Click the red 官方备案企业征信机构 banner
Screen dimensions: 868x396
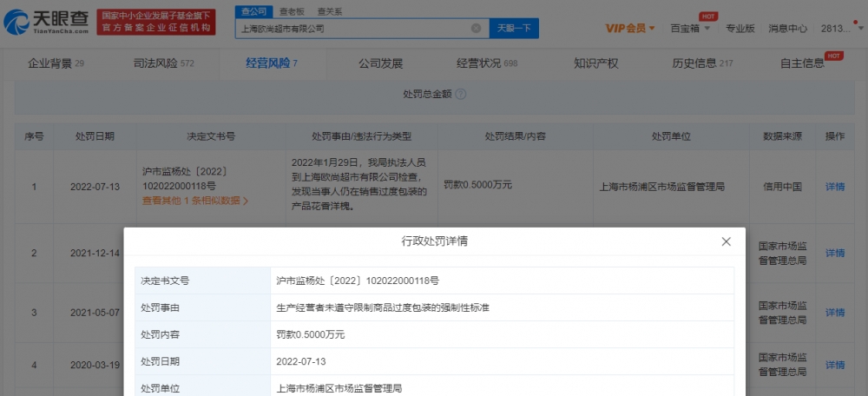coord(156,23)
